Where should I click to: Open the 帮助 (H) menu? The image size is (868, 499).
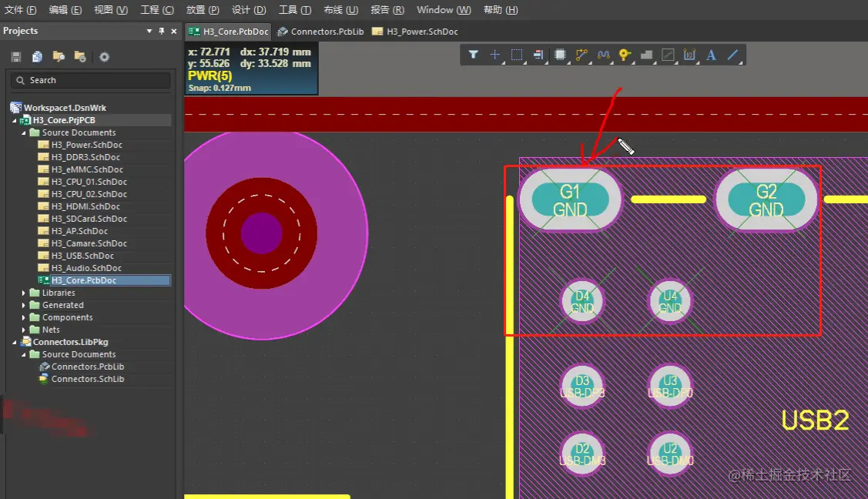pyautogui.click(x=501, y=10)
